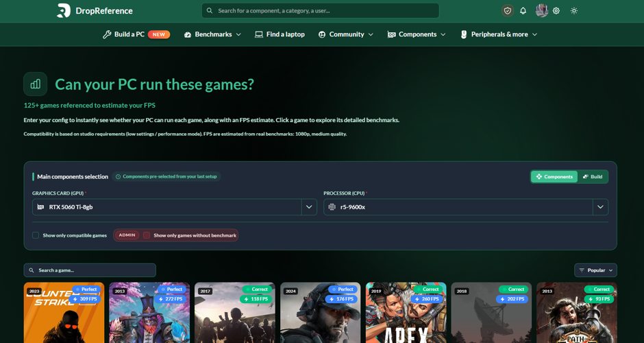
Task: Toggle light theme sun icon
Action: 573,11
